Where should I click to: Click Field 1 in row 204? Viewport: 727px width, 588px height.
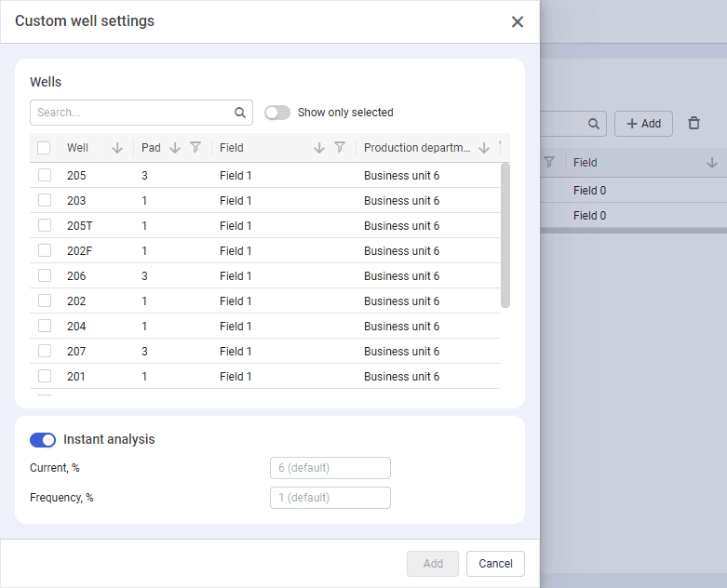click(236, 327)
